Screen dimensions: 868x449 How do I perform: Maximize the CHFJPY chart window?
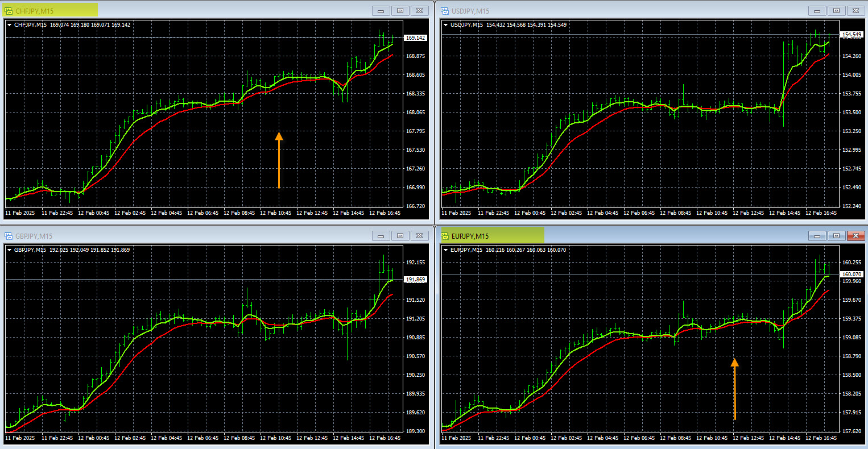[400, 11]
